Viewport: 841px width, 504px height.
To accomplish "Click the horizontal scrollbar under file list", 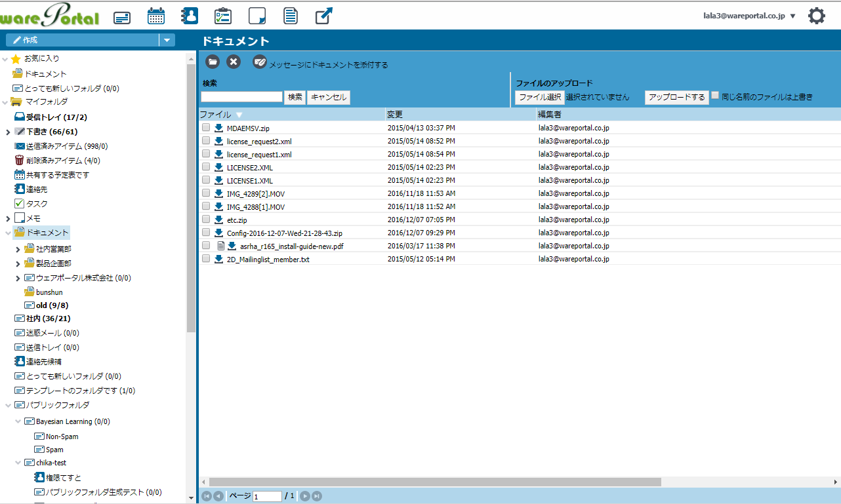I will [434, 482].
